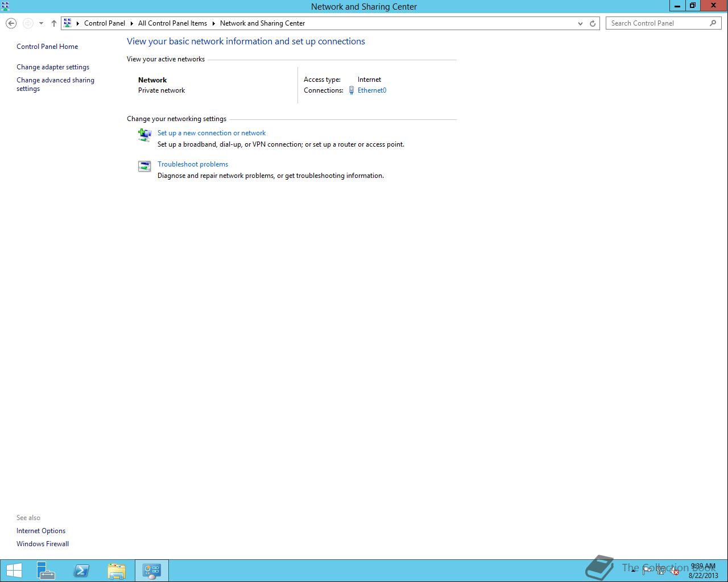
Task: Click the Control Panel icon in address bar
Action: (68, 23)
